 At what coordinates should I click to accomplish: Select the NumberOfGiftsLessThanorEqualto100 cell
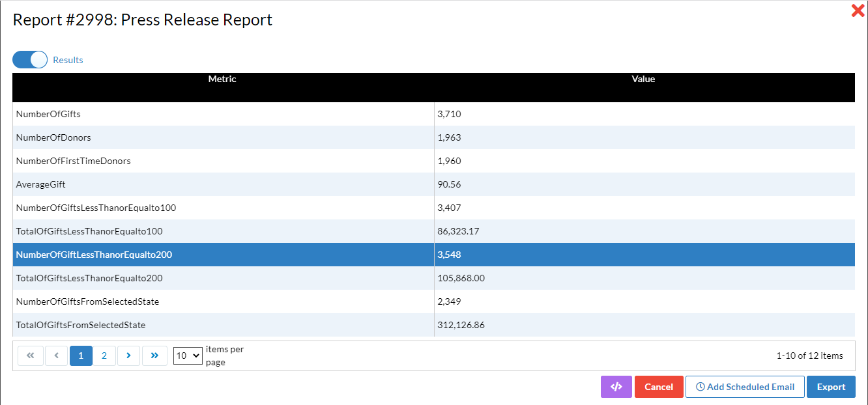coord(224,208)
